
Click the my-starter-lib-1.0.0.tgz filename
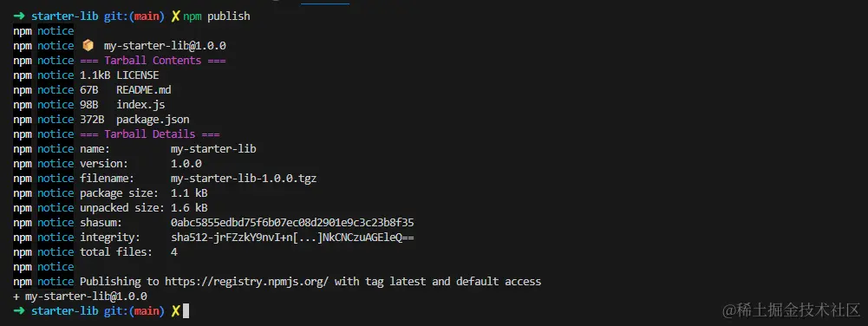click(x=245, y=179)
